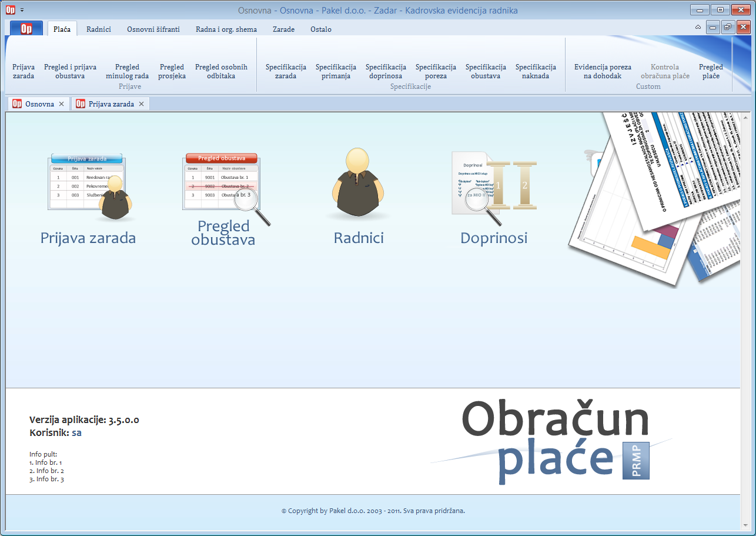756x536 pixels.
Task: Minimize the inner document window
Action: pyautogui.click(x=712, y=27)
